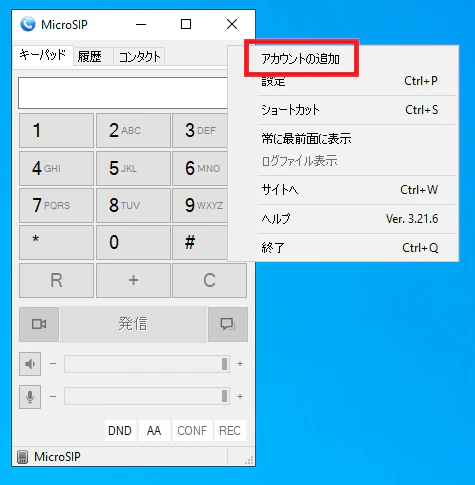Click the hash # keypad key
Screen dimensions: 475x485
[200, 242]
